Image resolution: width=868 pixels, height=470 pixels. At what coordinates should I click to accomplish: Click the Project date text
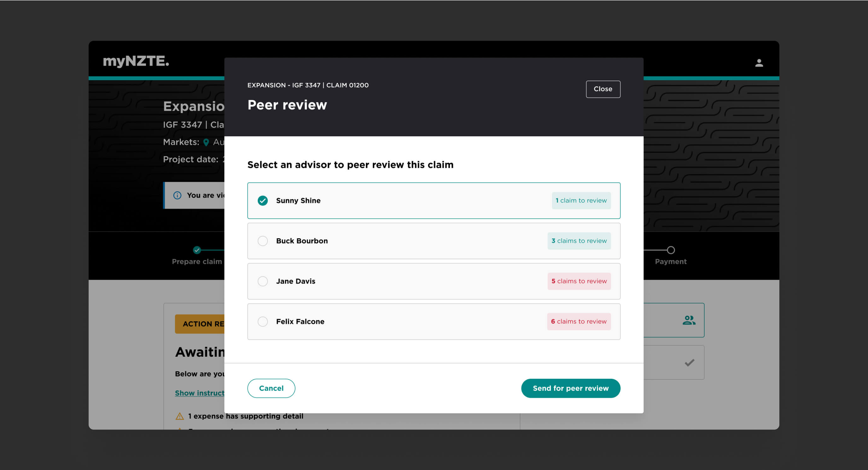click(x=193, y=159)
